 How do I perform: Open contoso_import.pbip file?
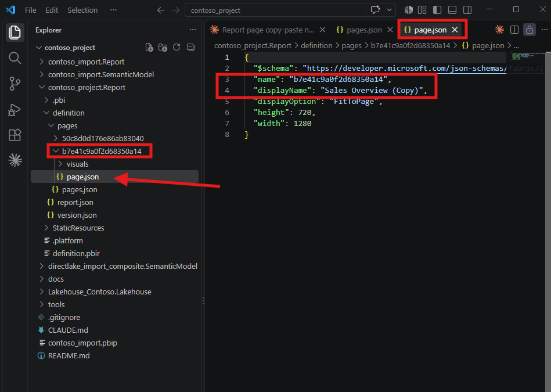coord(82,343)
